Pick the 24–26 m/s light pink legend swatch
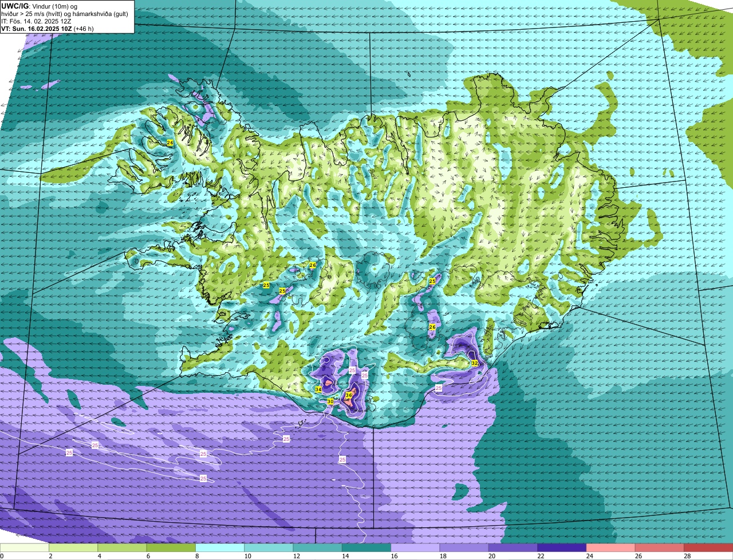This screenshot has width=733, height=560. click(x=611, y=548)
